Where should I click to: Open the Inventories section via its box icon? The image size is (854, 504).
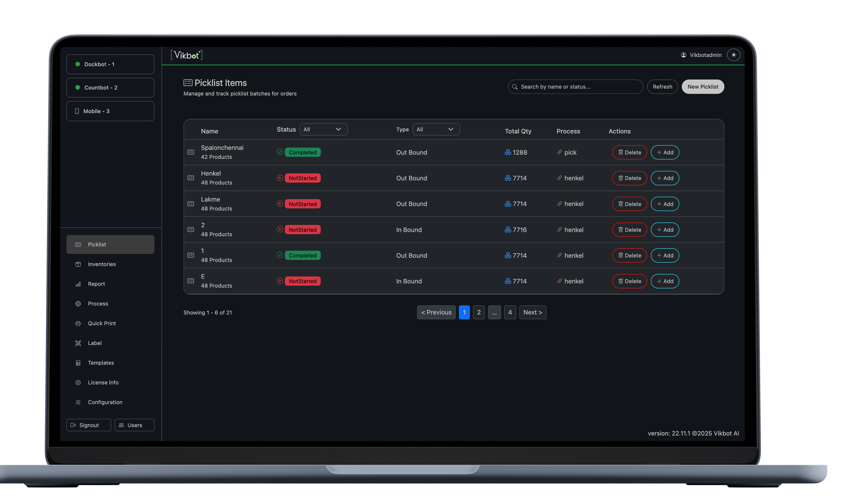tap(78, 264)
